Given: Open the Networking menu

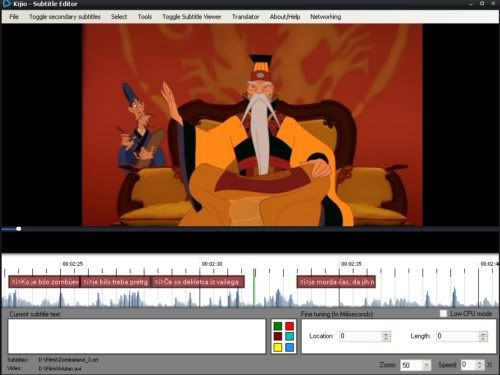Looking at the screenshot, I should click(x=326, y=17).
